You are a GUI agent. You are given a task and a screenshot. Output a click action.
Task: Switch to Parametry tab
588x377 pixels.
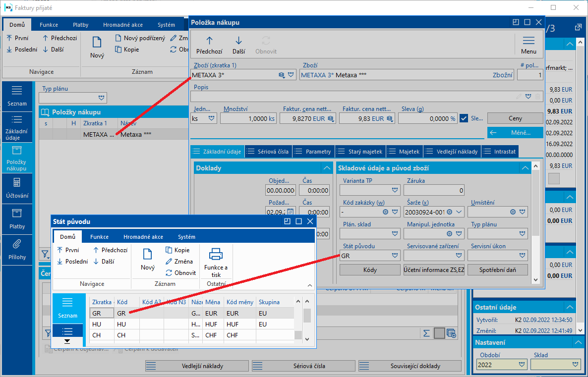pos(313,152)
